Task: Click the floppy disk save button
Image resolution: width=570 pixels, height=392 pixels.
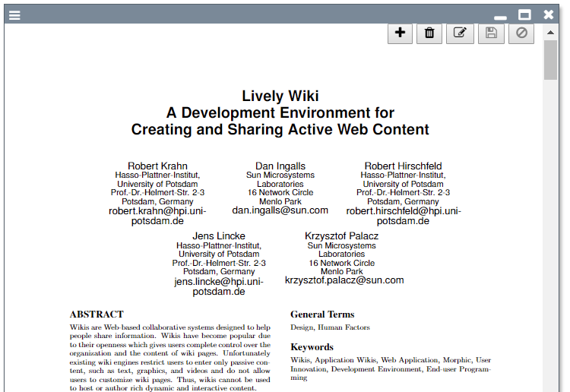Action: pos(490,33)
